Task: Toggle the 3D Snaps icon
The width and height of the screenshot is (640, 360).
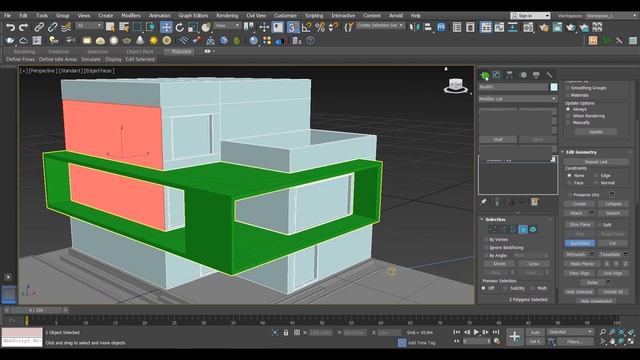Action: (x=292, y=27)
